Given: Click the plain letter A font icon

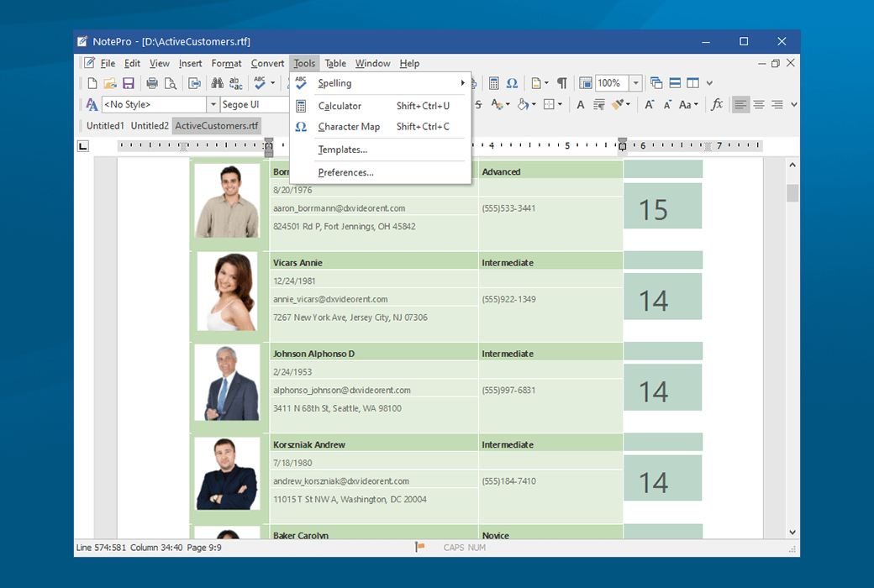Looking at the screenshot, I should point(580,105).
